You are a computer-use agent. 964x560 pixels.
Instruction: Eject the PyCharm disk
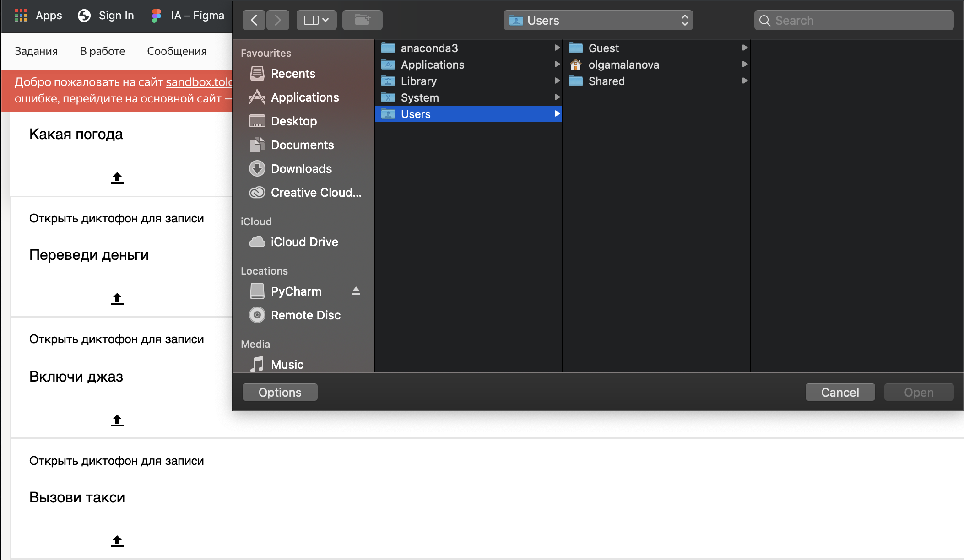(356, 291)
